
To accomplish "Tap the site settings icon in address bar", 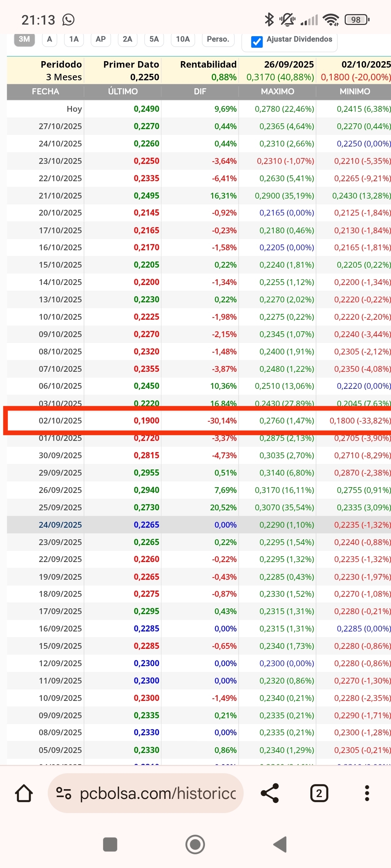I will point(64,793).
